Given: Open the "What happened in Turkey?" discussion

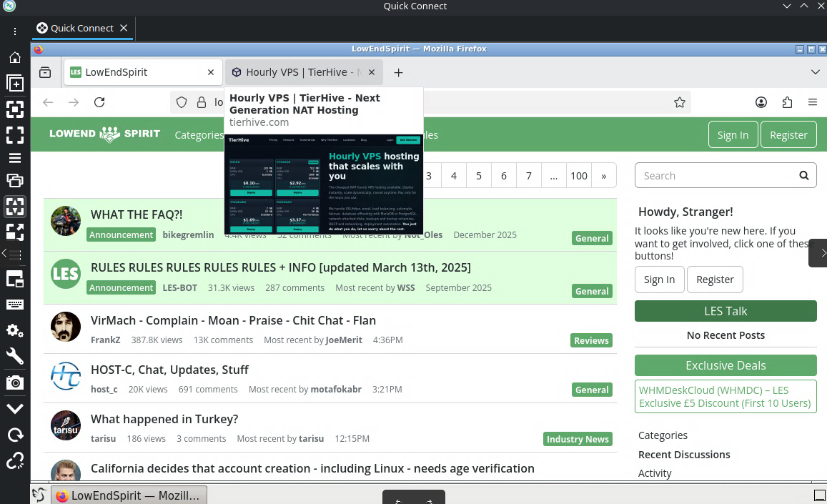Looking at the screenshot, I should coord(164,419).
